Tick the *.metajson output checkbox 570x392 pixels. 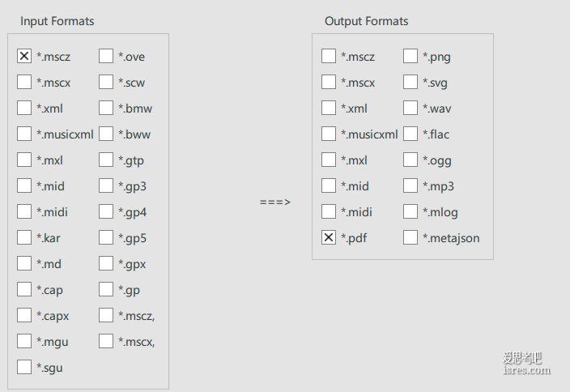[410, 237]
